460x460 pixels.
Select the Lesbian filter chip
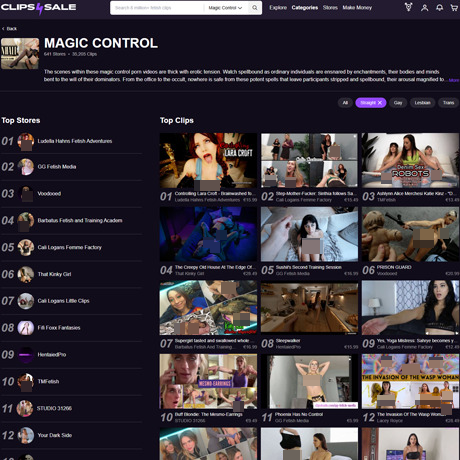coord(422,103)
